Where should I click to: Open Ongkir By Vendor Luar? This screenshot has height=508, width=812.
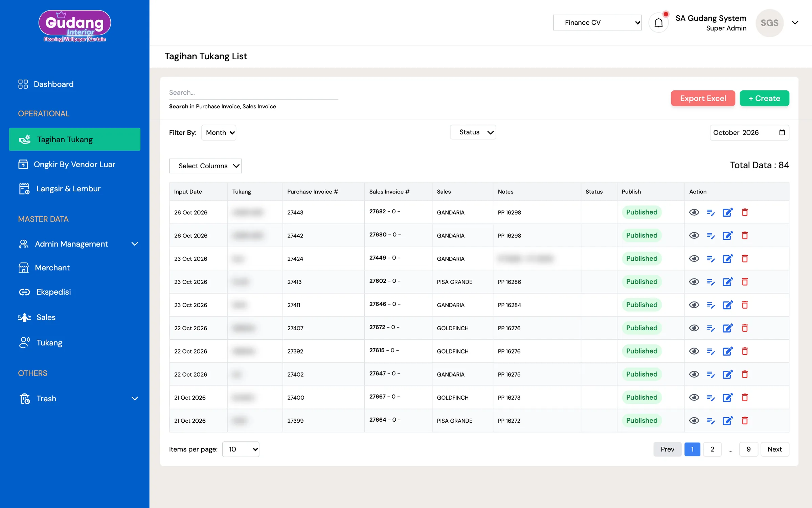click(x=67, y=164)
